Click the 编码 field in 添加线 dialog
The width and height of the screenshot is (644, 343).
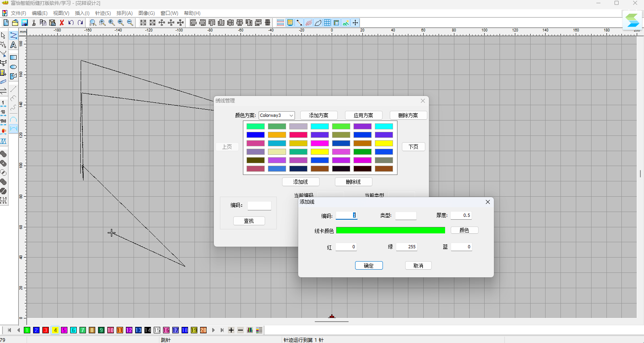pos(347,215)
